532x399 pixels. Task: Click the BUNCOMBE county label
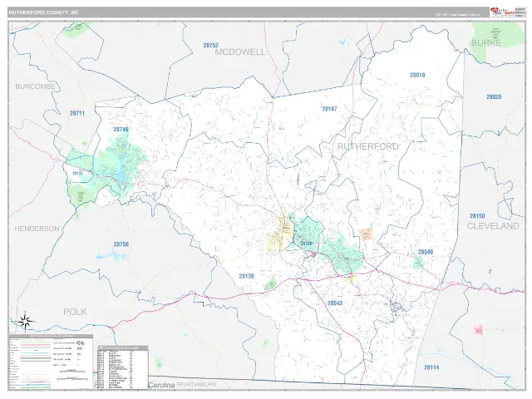coord(35,86)
